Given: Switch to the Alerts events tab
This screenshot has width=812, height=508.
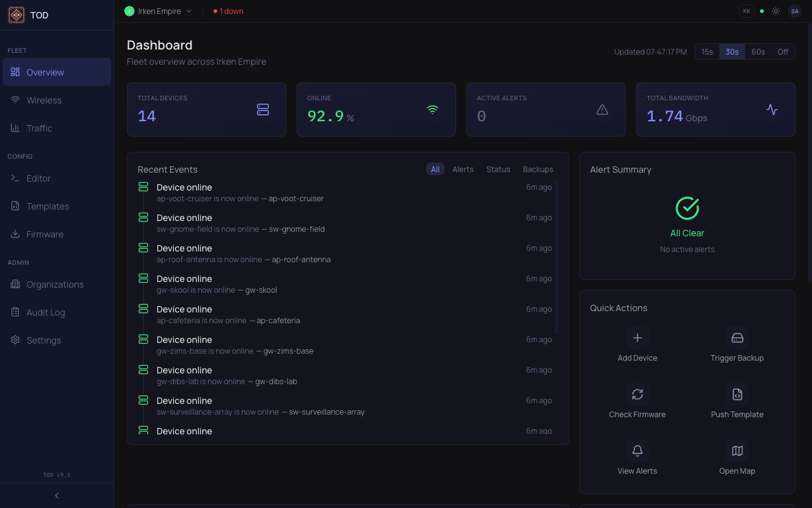Looking at the screenshot, I should pyautogui.click(x=462, y=169).
